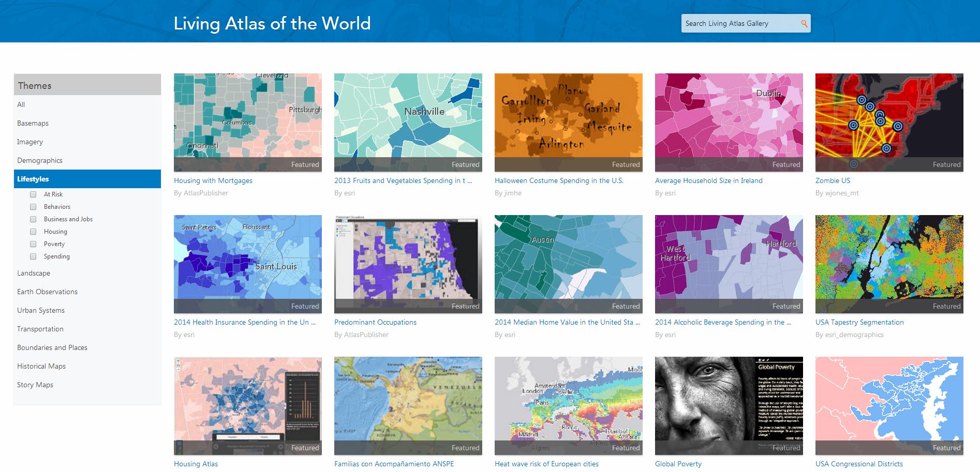This screenshot has width=980, height=472.
Task: Open Halloween Costume Spending in the U.S.
Action: click(x=559, y=180)
